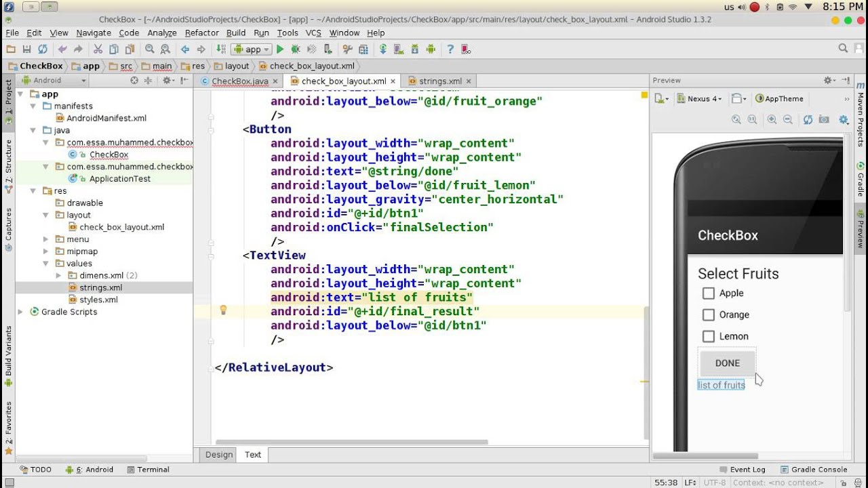Click the editor's horizontal scrollbar
This screenshot has width=868, height=488.
pyautogui.click(x=351, y=442)
